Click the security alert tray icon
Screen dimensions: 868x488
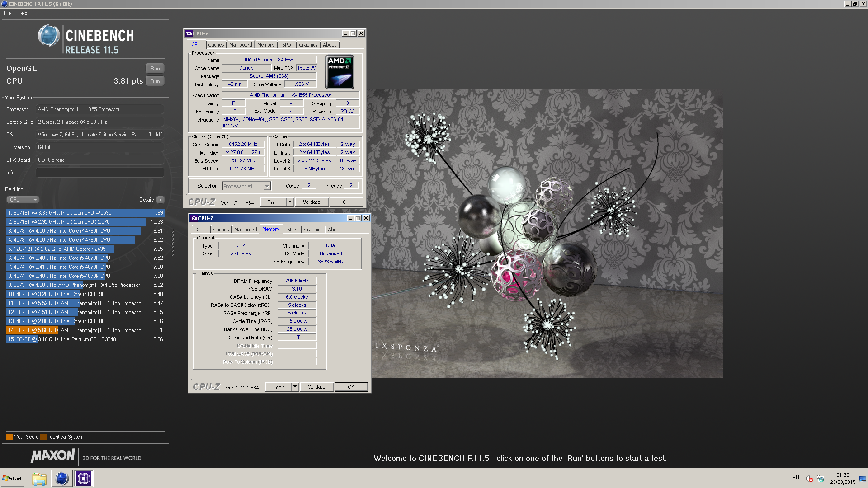pos(809,479)
